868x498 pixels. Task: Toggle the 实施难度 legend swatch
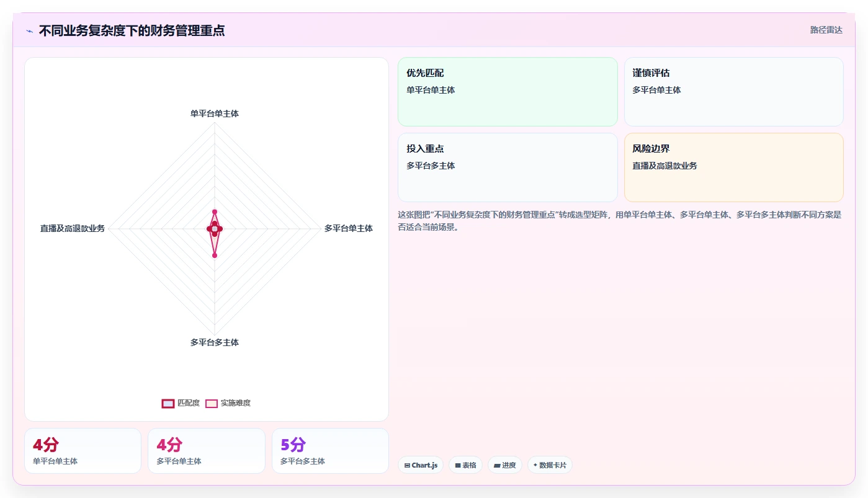coord(212,403)
